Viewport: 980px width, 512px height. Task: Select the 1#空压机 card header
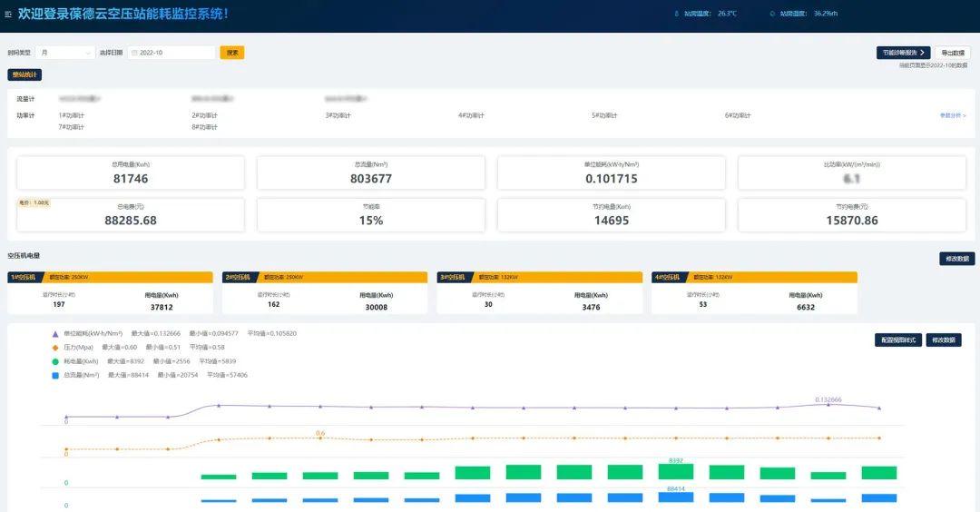click(x=24, y=277)
